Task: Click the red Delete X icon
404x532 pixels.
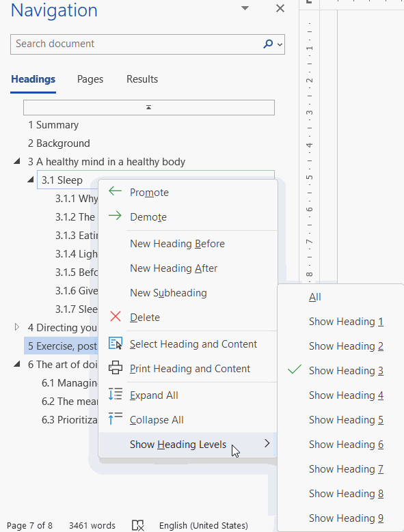Action: 116,317
